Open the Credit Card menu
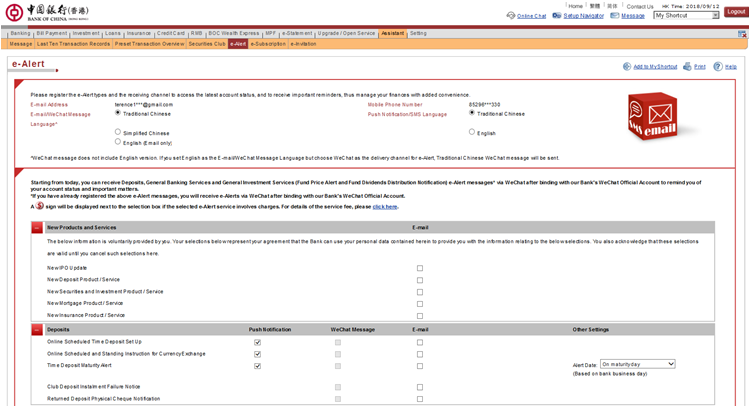The width and height of the screenshot is (750, 411). click(171, 33)
